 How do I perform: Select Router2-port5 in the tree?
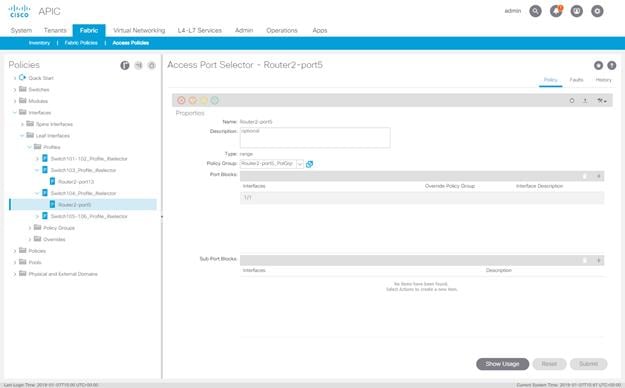tap(83, 205)
